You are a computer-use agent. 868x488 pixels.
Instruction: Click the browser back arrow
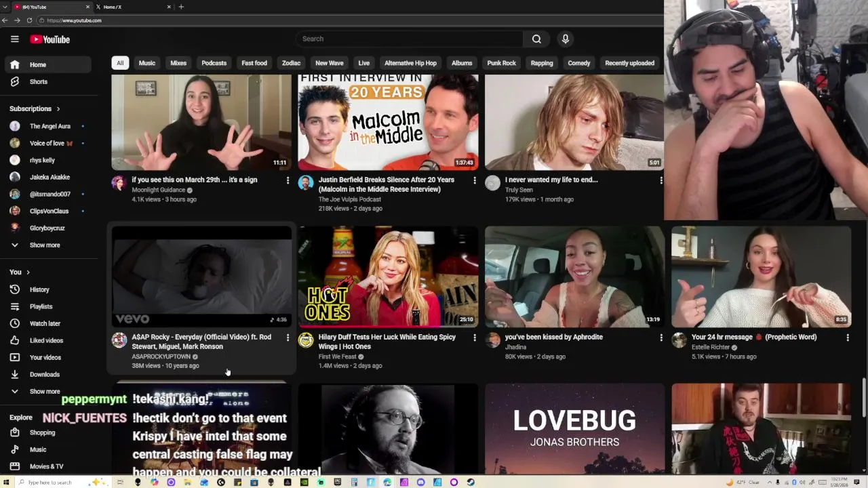(x=5, y=20)
